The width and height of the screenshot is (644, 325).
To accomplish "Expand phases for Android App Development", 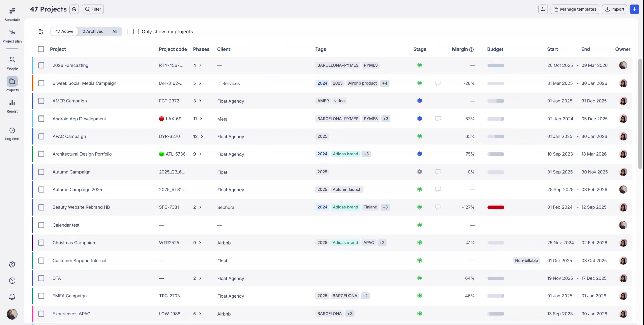I will [x=201, y=119].
